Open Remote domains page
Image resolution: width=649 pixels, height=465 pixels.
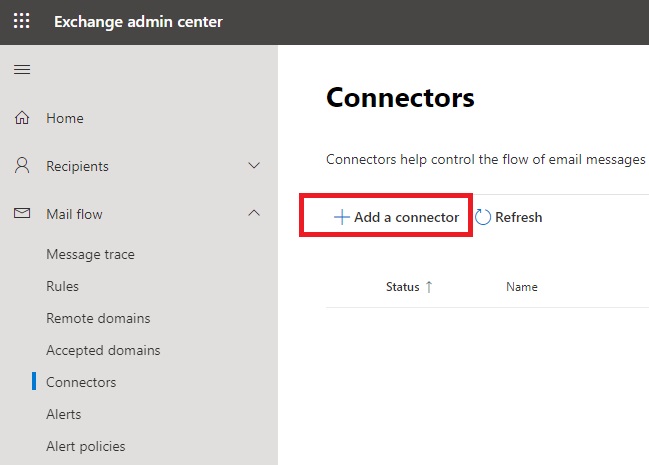(98, 318)
